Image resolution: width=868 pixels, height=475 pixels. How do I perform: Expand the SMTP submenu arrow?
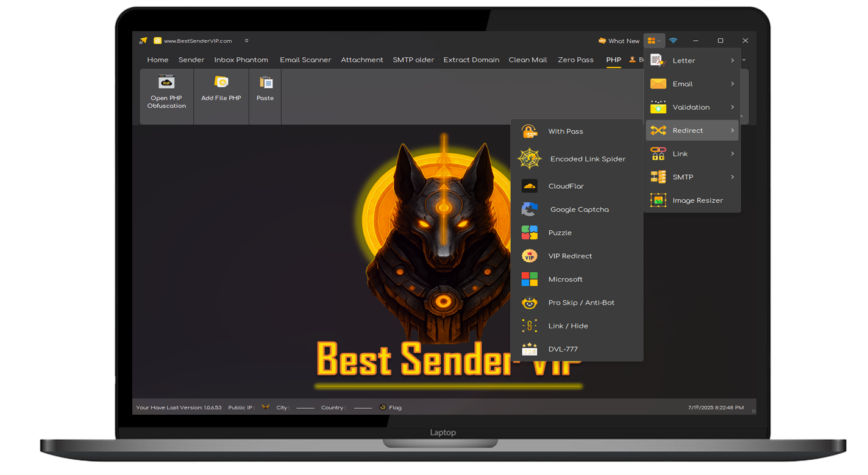pyautogui.click(x=732, y=177)
